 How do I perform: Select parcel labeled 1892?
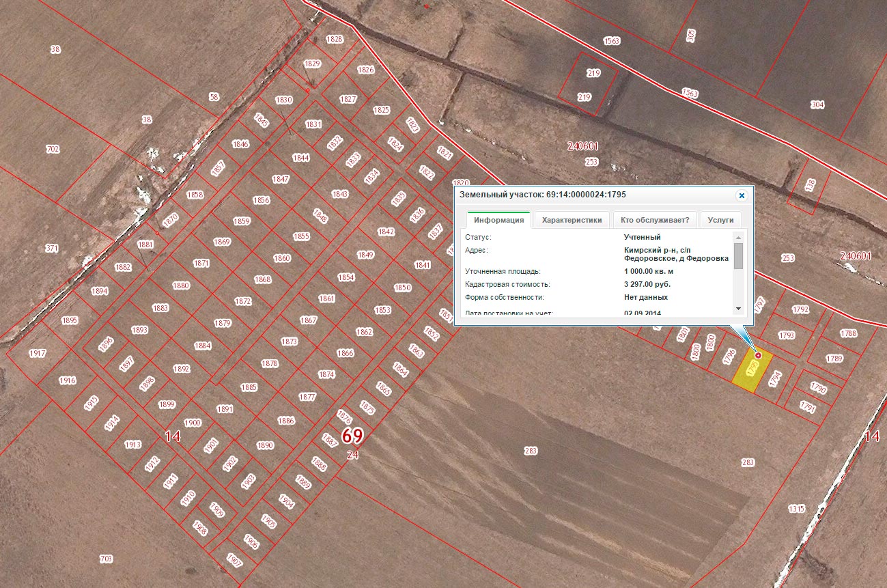[x=181, y=369]
